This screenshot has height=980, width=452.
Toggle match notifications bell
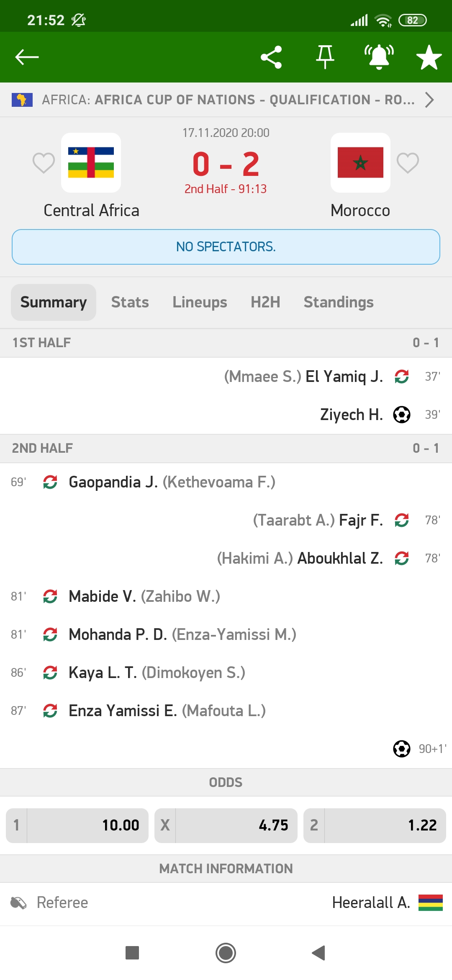[379, 57]
